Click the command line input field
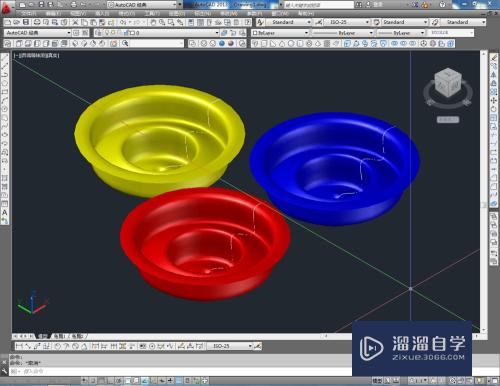 180,371
